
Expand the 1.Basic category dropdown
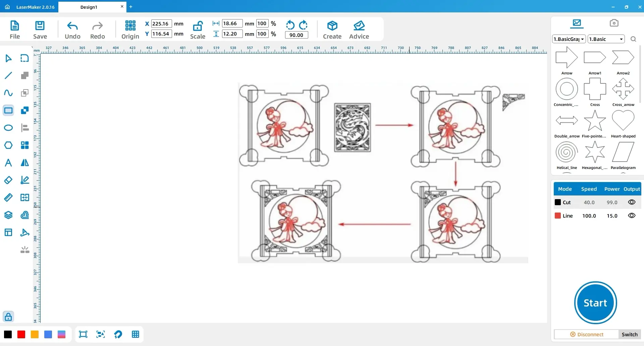pyautogui.click(x=606, y=39)
